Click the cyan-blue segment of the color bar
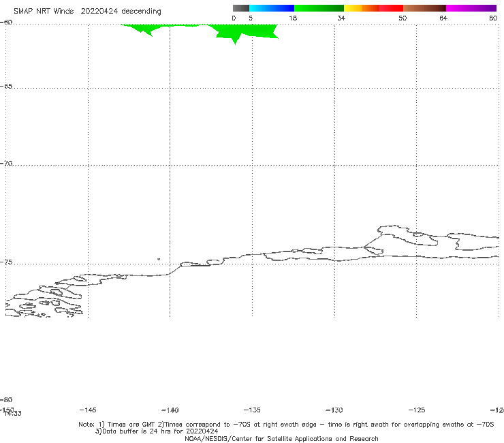The image size is (504, 443). click(x=272, y=8)
